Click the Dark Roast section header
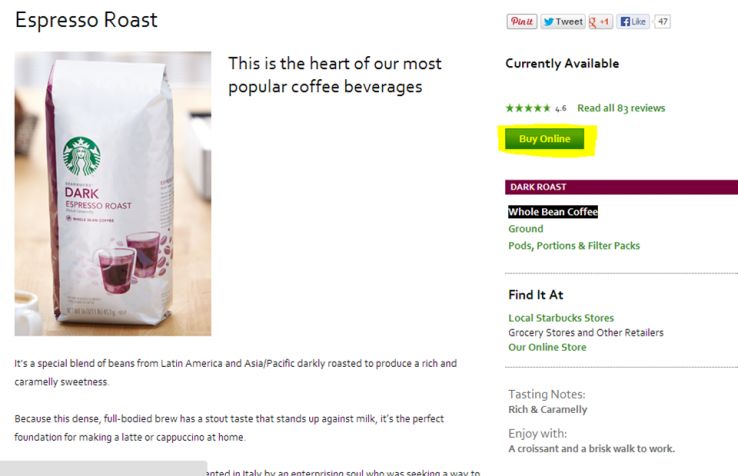This screenshot has height=476, width=738. 538,187
